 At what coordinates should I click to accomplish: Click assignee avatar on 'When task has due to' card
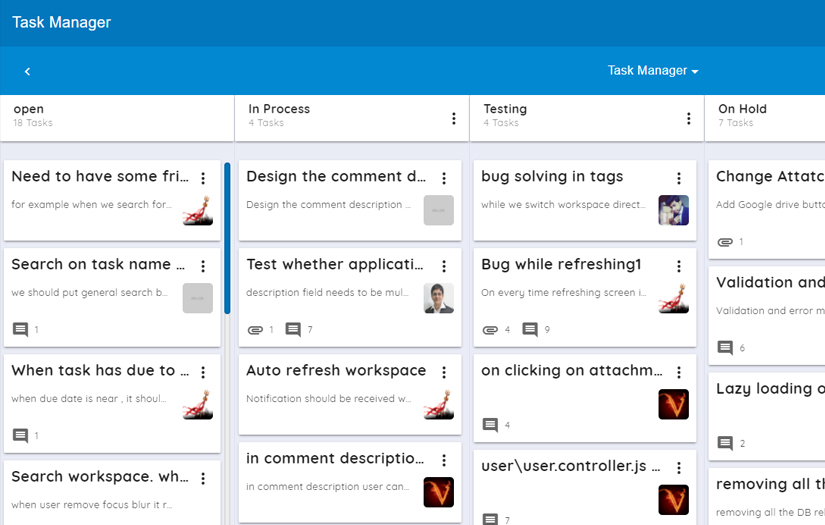pos(198,405)
